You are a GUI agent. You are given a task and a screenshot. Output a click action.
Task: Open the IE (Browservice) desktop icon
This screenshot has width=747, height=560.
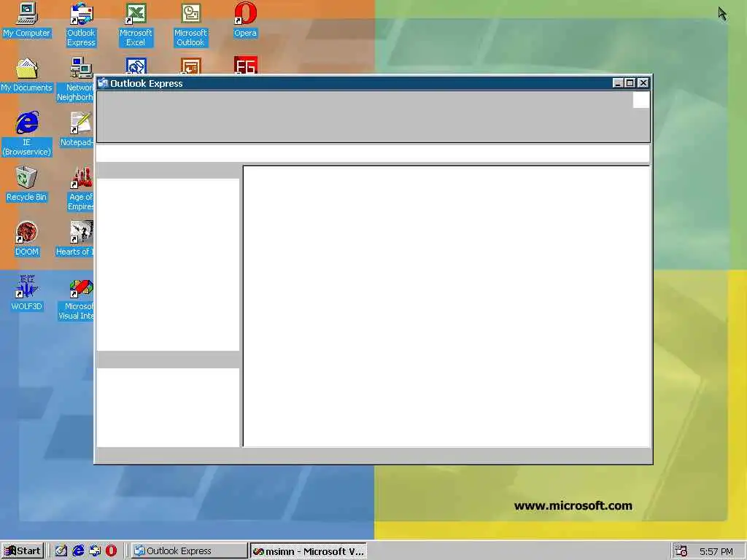pos(27,134)
